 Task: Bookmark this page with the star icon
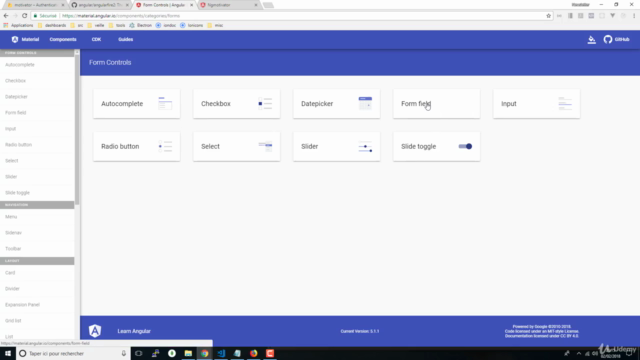pyautogui.click(x=548, y=16)
